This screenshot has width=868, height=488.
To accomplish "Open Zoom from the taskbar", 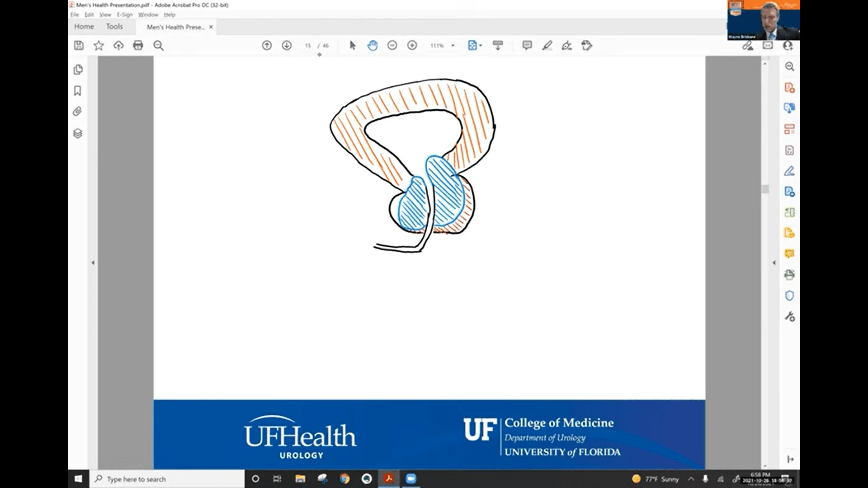I will pos(411,479).
